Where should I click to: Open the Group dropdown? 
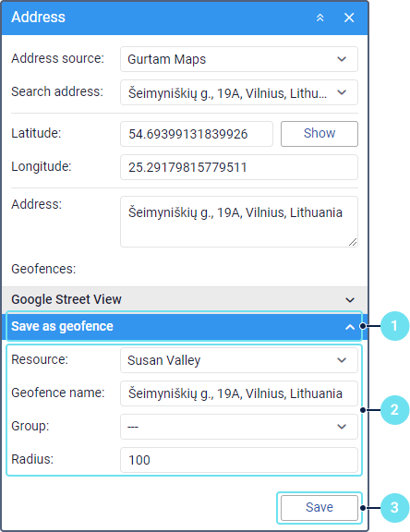click(x=239, y=427)
